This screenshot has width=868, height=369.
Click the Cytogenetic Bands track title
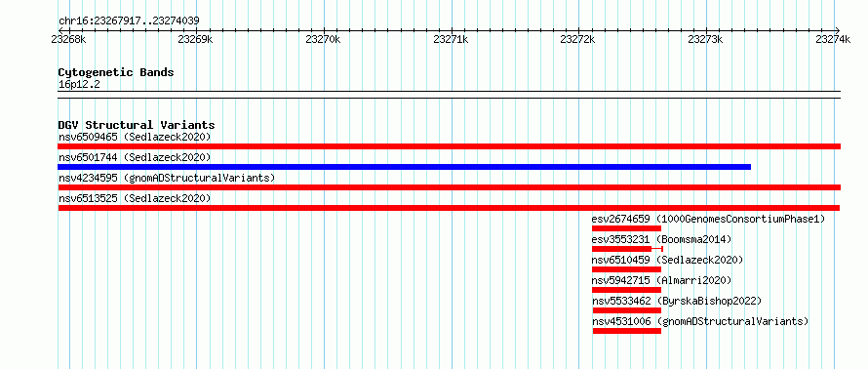[116, 72]
